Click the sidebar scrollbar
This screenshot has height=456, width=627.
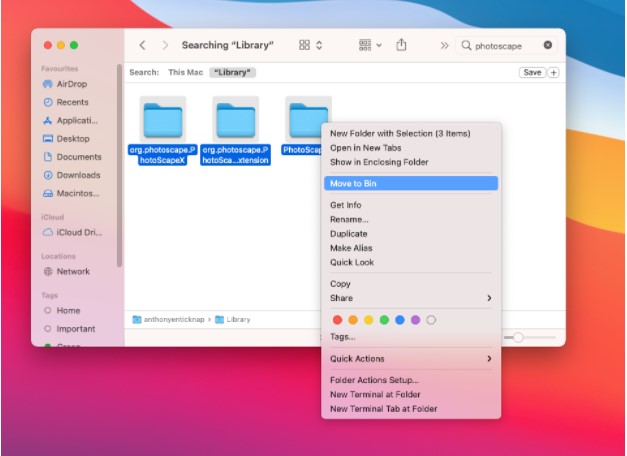(x=119, y=166)
